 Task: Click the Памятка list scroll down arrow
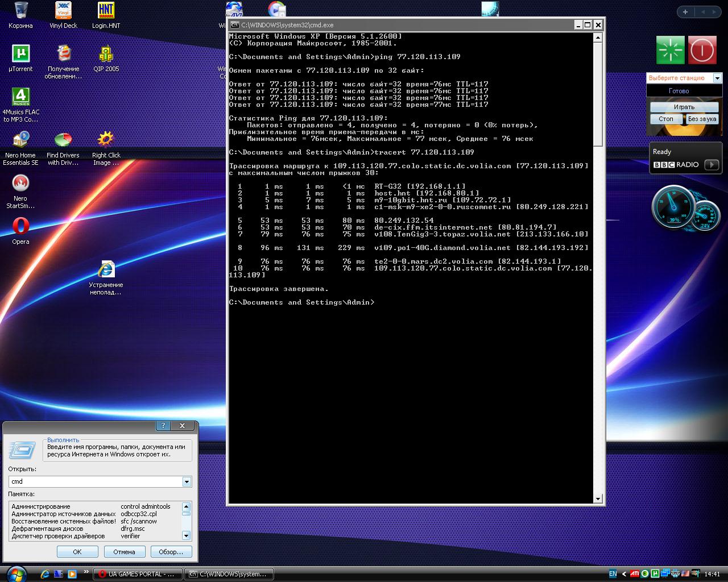(x=186, y=535)
